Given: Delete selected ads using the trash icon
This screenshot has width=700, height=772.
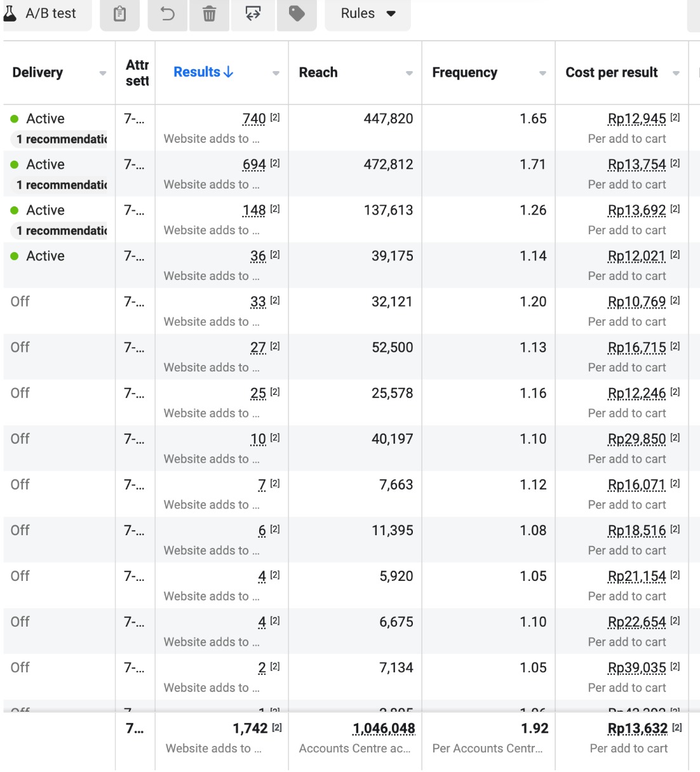Looking at the screenshot, I should point(209,15).
